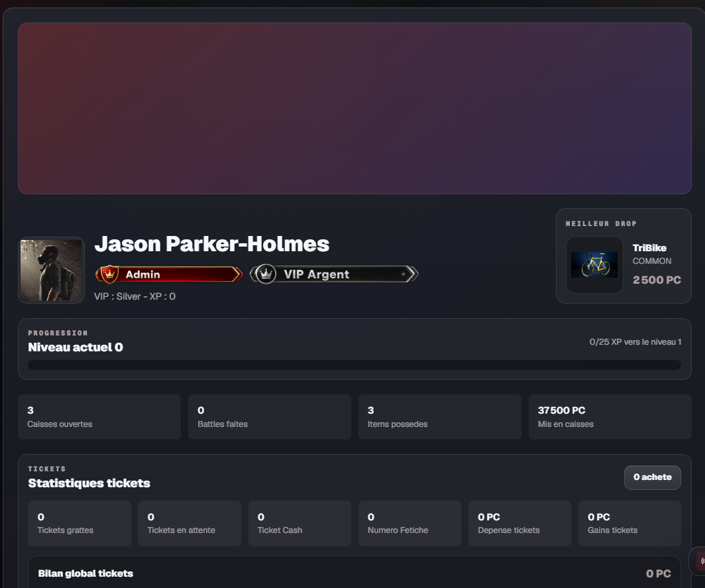Click the Admin badge arrow tip
This screenshot has height=588, width=705.
237,274
